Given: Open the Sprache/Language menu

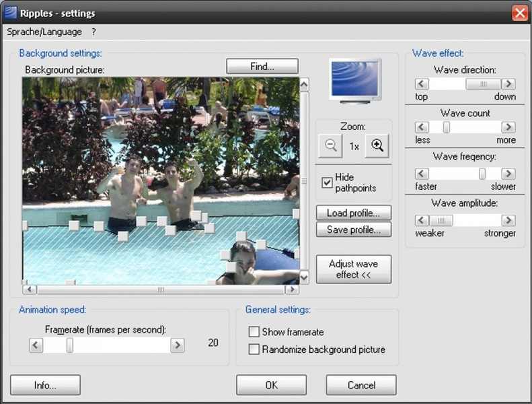Looking at the screenshot, I should click(44, 32).
